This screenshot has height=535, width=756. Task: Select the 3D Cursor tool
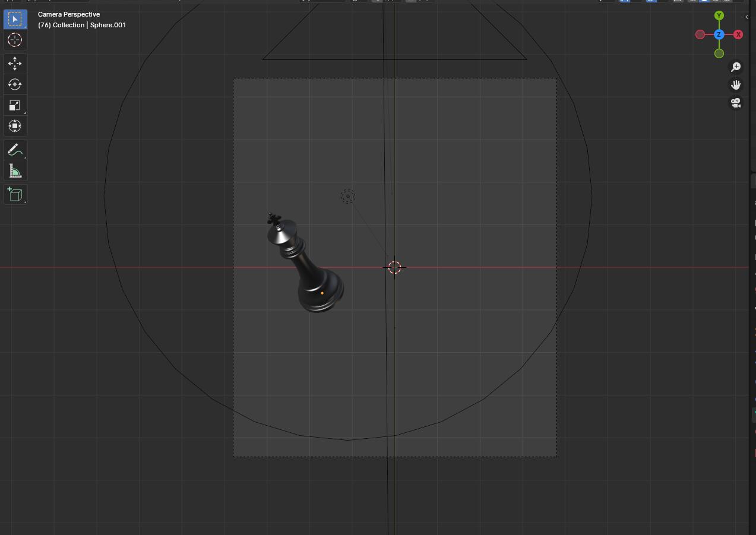[x=15, y=40]
